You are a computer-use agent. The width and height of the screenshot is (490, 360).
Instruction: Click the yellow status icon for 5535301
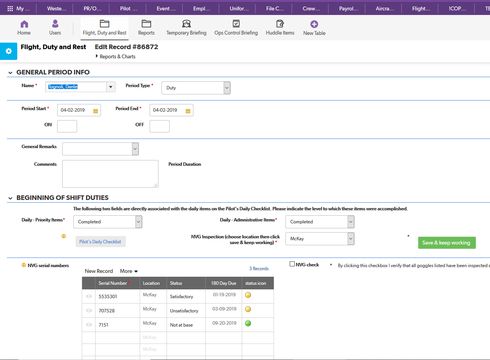248,295
